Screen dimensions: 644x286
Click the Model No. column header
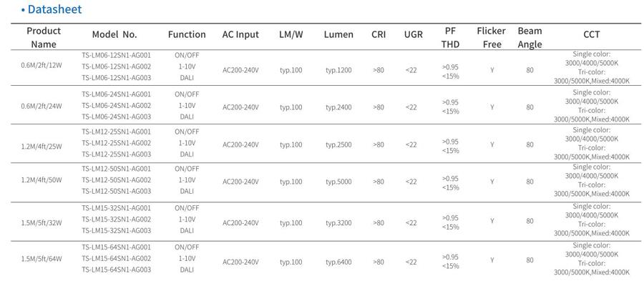(x=114, y=34)
